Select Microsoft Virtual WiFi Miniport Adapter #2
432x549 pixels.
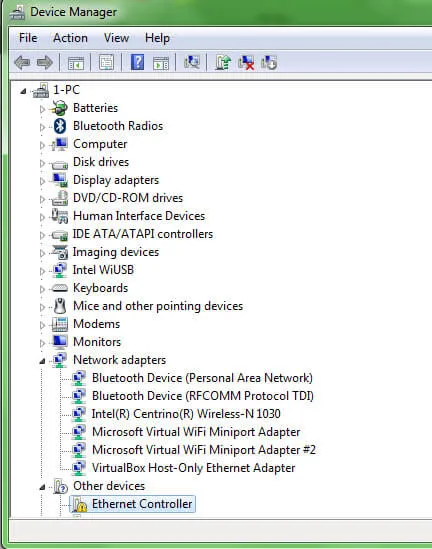[204, 450]
